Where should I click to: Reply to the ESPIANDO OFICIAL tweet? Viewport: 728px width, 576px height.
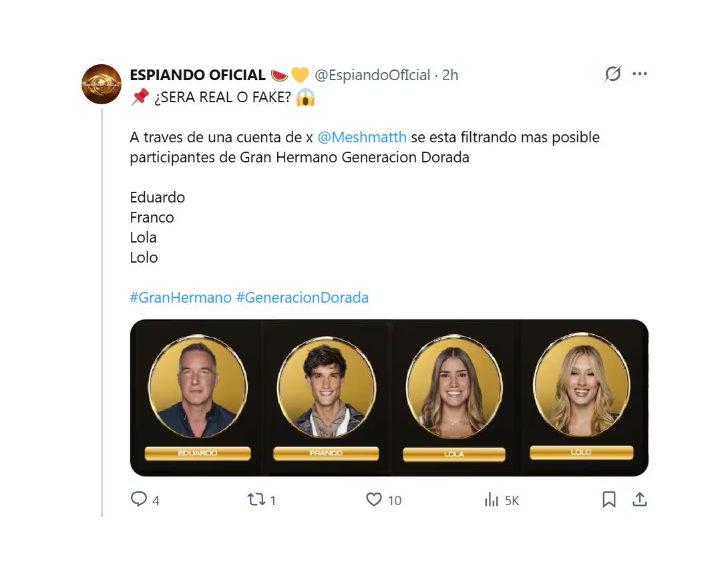coord(139,499)
